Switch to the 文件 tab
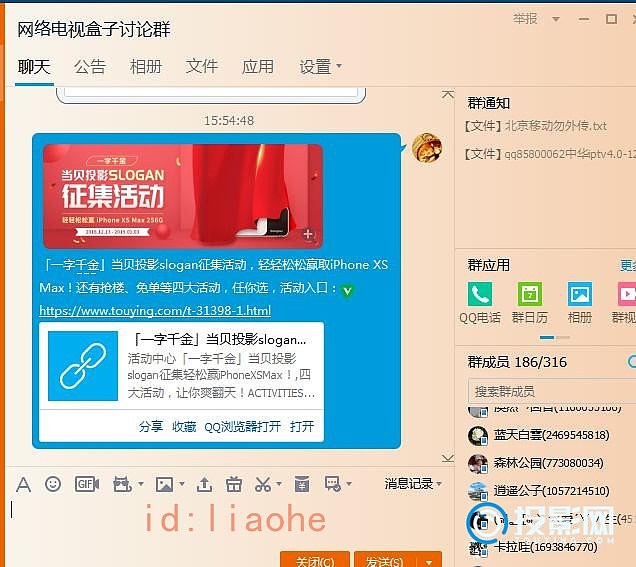The width and height of the screenshot is (636, 567). [202, 67]
